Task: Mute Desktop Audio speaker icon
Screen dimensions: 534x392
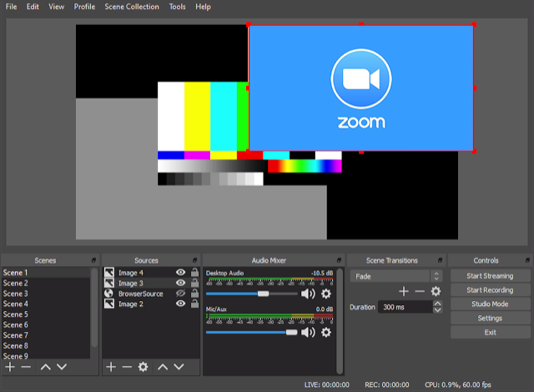Action: (308, 294)
